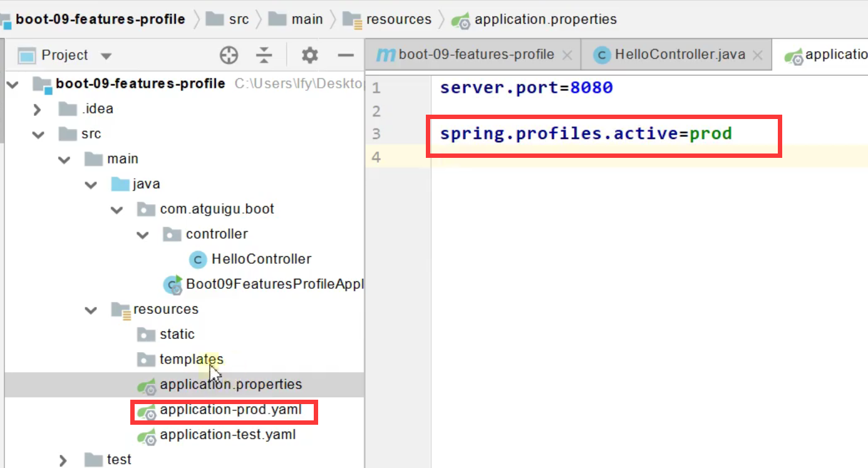Select HelloController class in tree
The height and width of the screenshot is (468, 868).
[261, 259]
